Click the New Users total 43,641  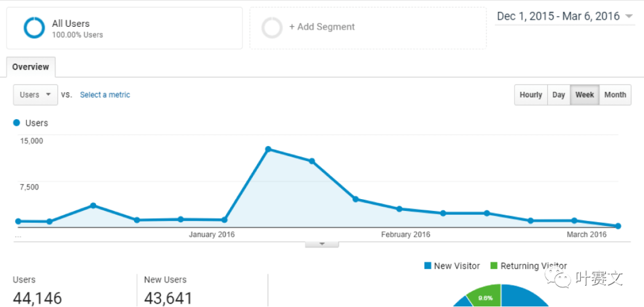tap(168, 299)
